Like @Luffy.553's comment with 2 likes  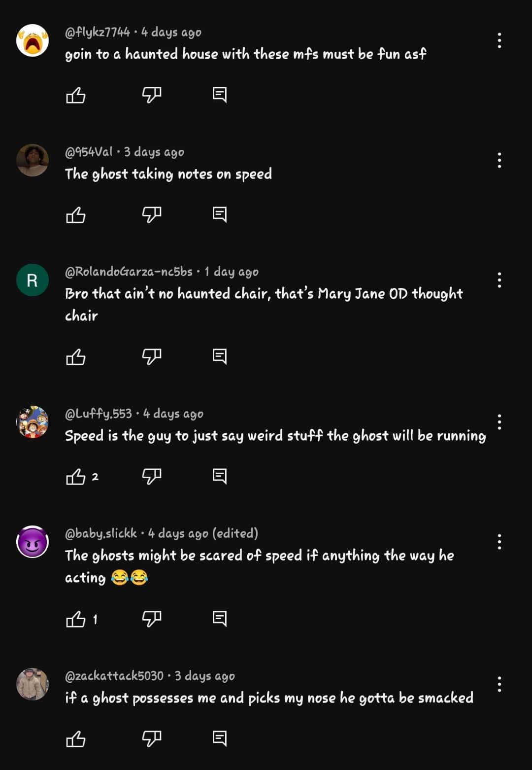click(76, 477)
